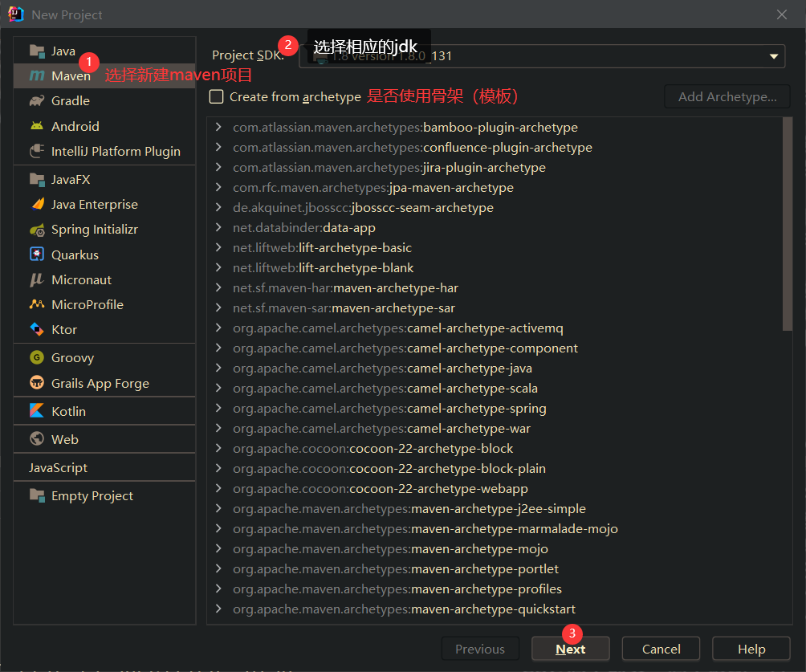The height and width of the screenshot is (672, 806).
Task: Click the Next button
Action: click(571, 649)
